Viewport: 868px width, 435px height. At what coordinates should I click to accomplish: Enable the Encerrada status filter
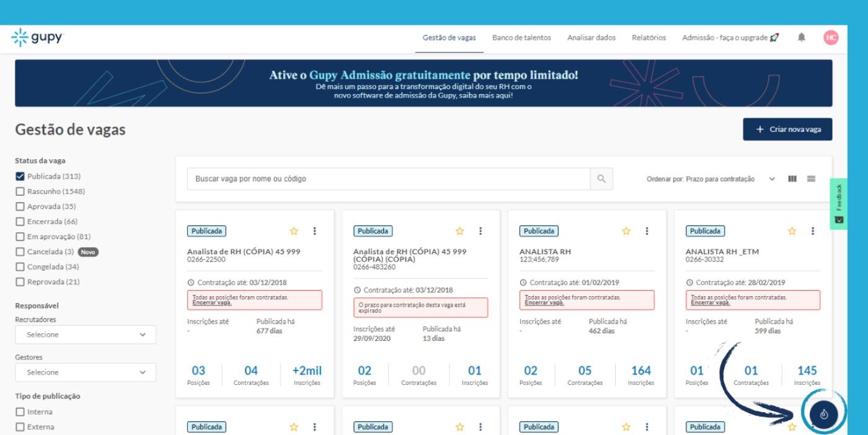20,221
